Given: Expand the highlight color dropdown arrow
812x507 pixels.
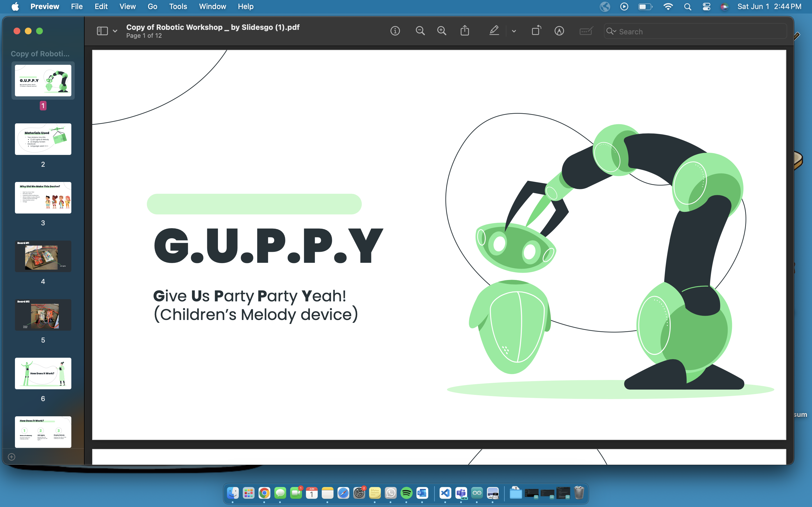Looking at the screenshot, I should click(514, 31).
